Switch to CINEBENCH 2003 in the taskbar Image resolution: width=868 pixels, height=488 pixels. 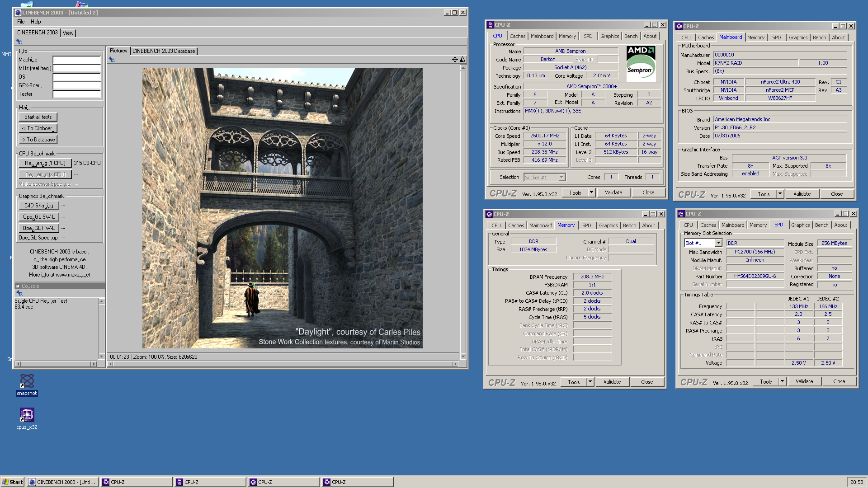[63, 482]
